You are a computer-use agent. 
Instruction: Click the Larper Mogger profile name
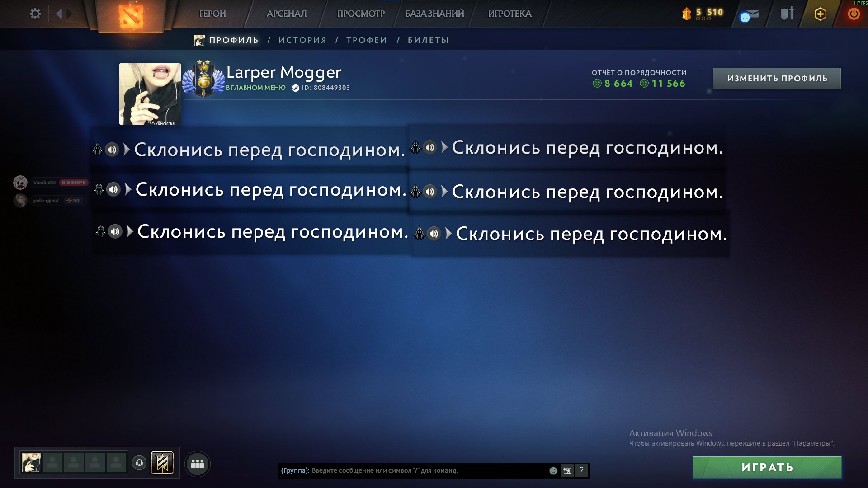(283, 72)
